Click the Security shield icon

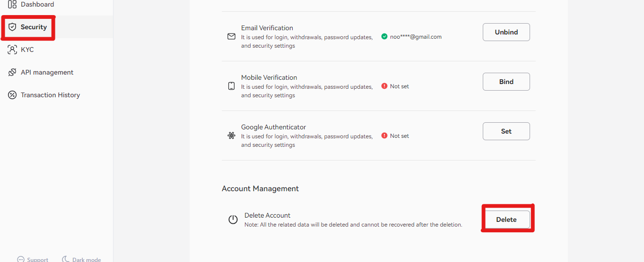coord(12,27)
